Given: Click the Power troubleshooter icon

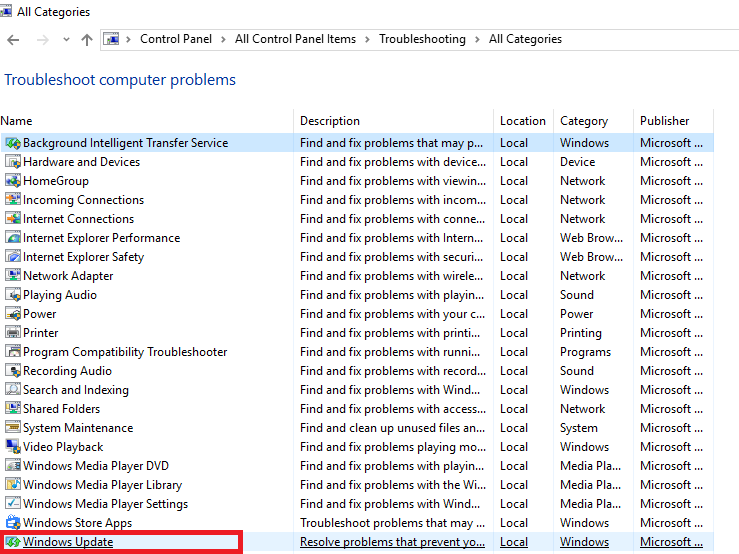Looking at the screenshot, I should 13,314.
